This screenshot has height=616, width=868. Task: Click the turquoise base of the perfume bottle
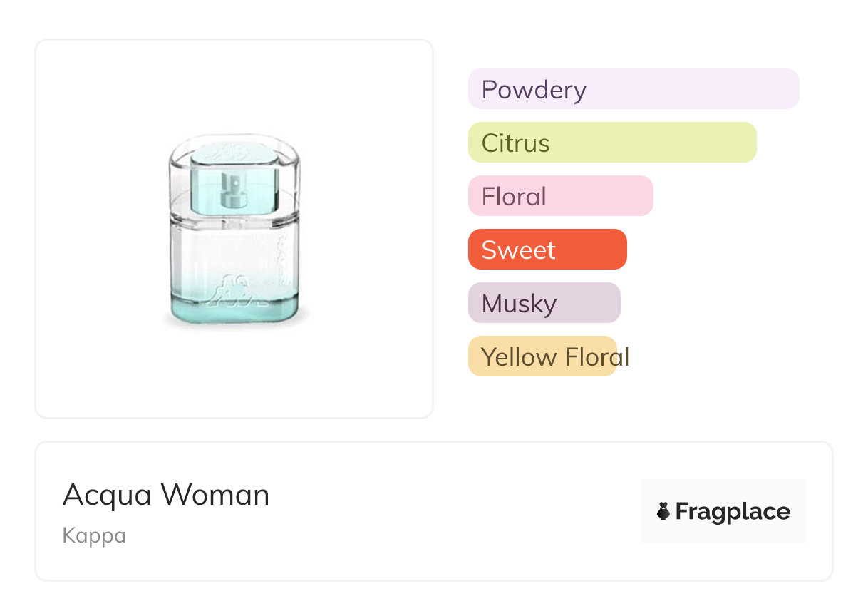[x=235, y=311]
